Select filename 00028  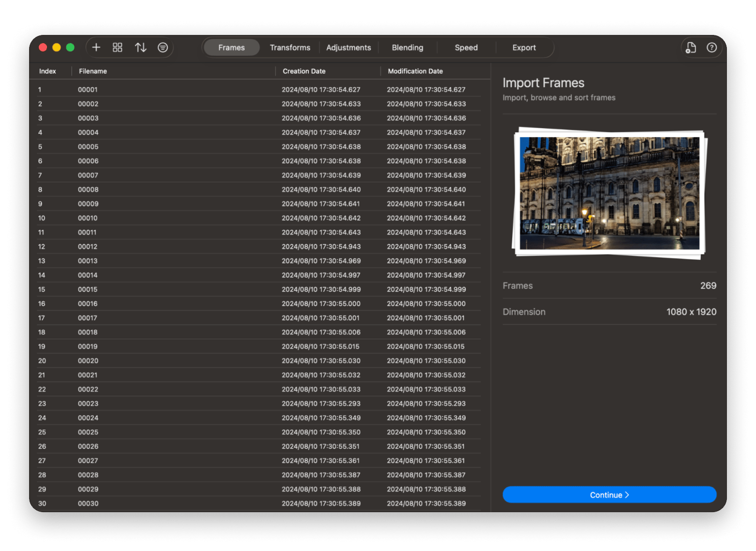point(88,475)
